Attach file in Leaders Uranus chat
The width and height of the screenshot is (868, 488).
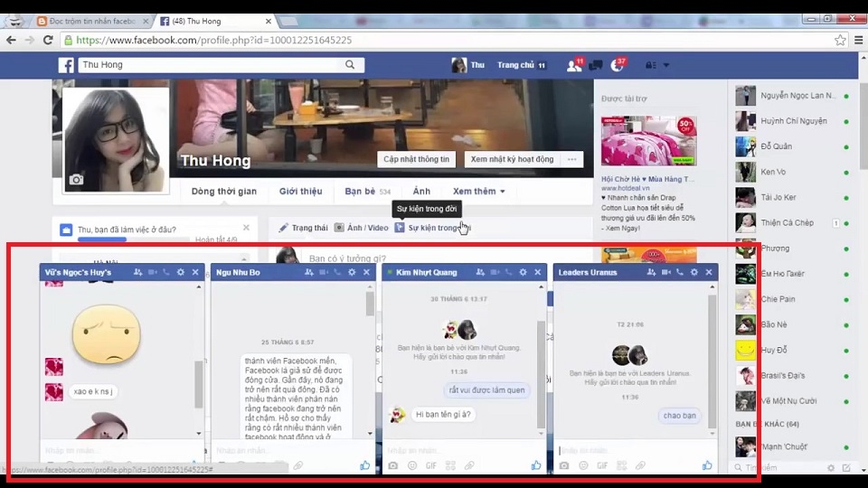click(x=640, y=466)
